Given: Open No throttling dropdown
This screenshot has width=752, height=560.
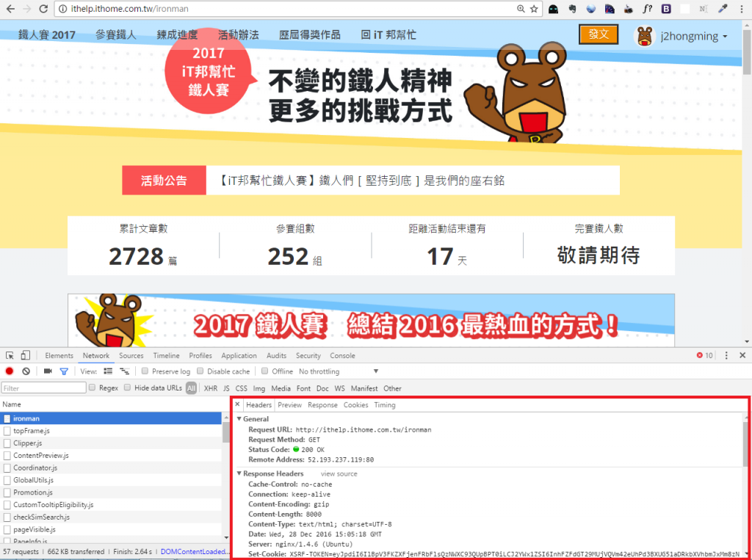Looking at the screenshot, I should point(339,371).
